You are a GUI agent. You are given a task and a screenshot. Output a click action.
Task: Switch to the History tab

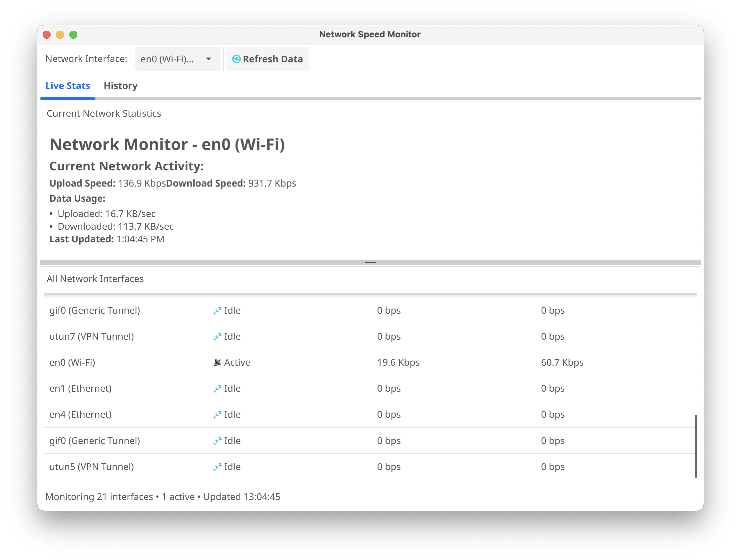tap(120, 86)
